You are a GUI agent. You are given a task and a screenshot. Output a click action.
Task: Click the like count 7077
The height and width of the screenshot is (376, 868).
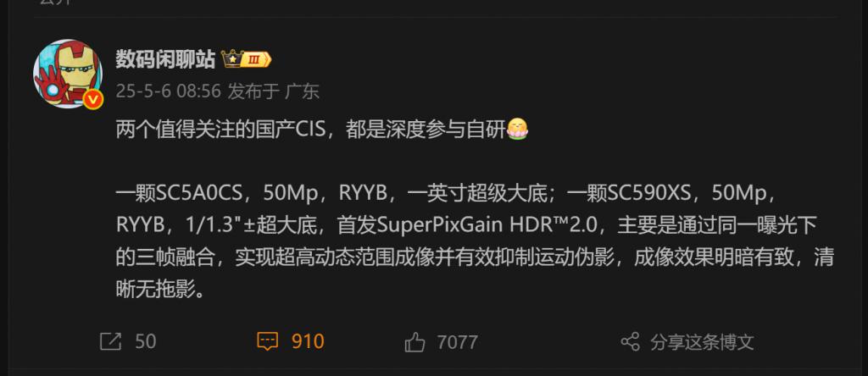[x=457, y=342]
